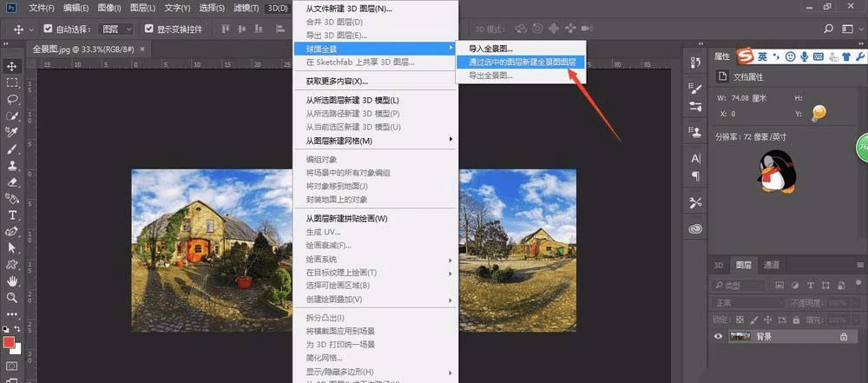Select the Paint Bucket tool
This screenshot has width=868, height=383.
pos(11,198)
